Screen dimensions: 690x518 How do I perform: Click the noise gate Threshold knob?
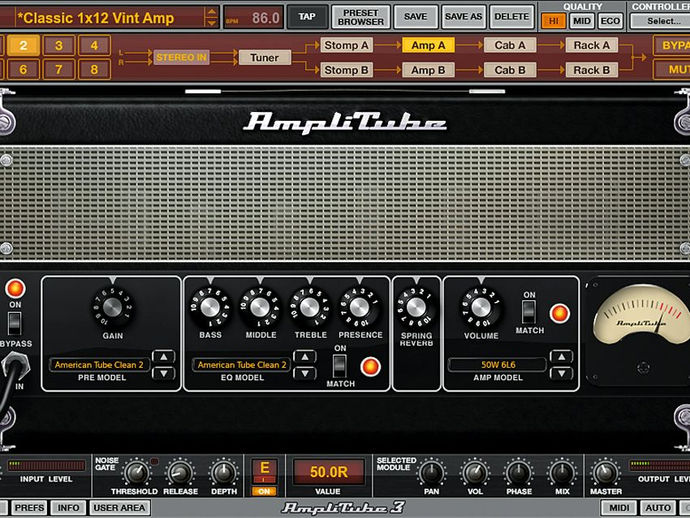[136, 473]
